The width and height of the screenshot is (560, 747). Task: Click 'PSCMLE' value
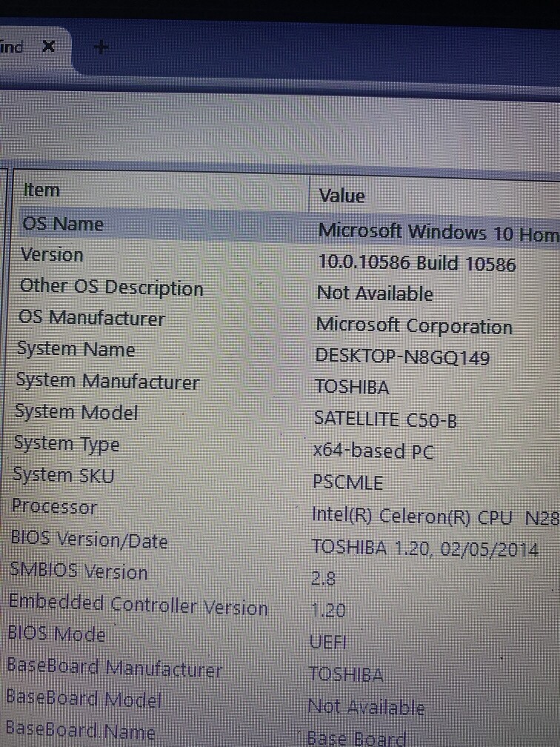348,482
